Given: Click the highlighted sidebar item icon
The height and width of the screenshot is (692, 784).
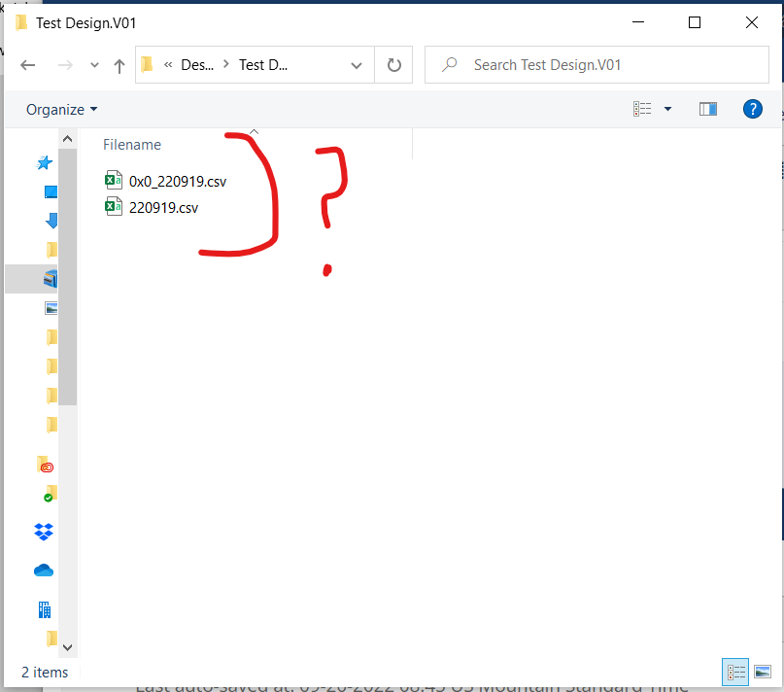Looking at the screenshot, I should pos(51,279).
